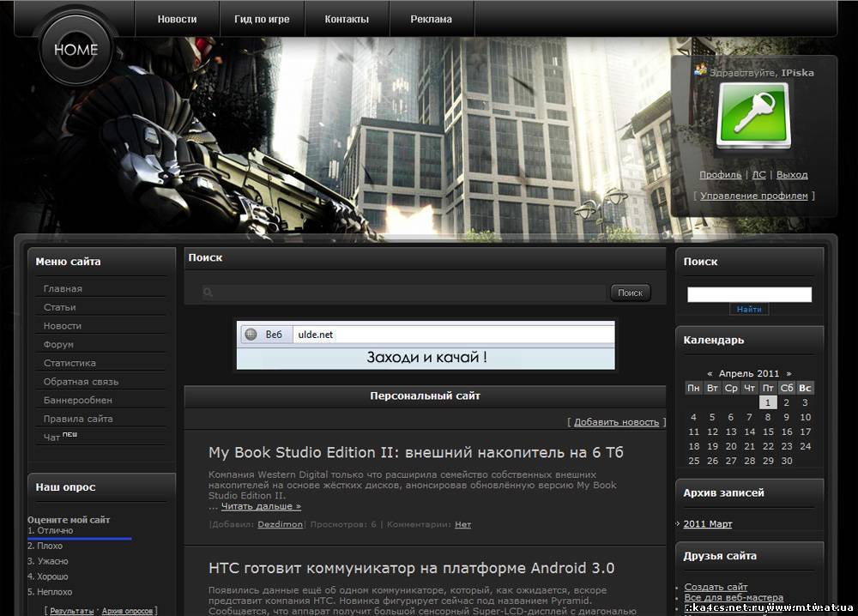Open the 2011 Март archive link
The image size is (858, 616).
point(708,523)
